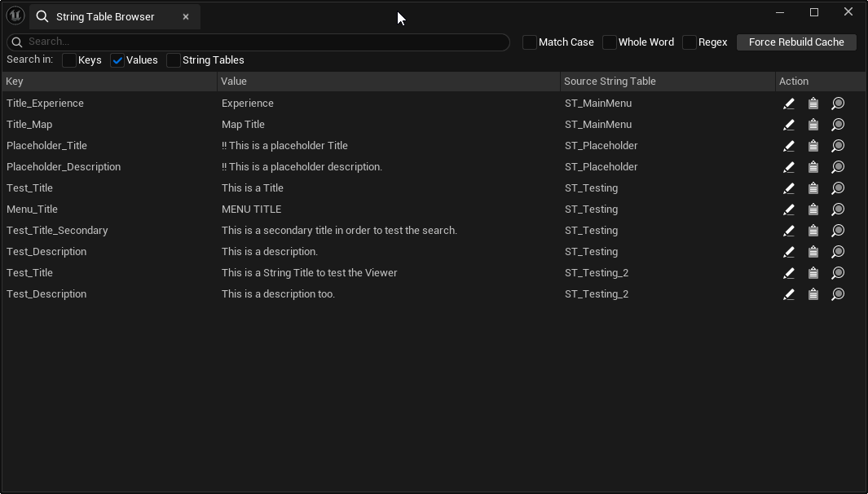Click clipboard icon in Placeholder_Title row
Viewport: 868px width, 494px height.
[813, 146]
